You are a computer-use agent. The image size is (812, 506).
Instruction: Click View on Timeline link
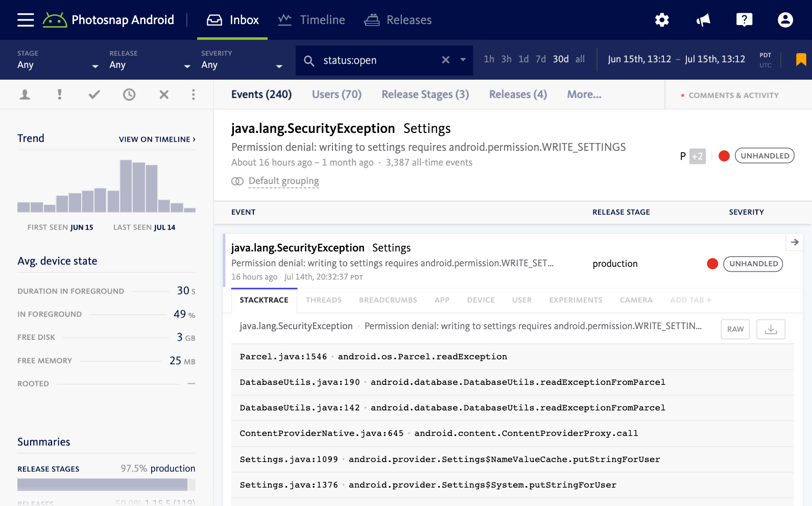(157, 140)
